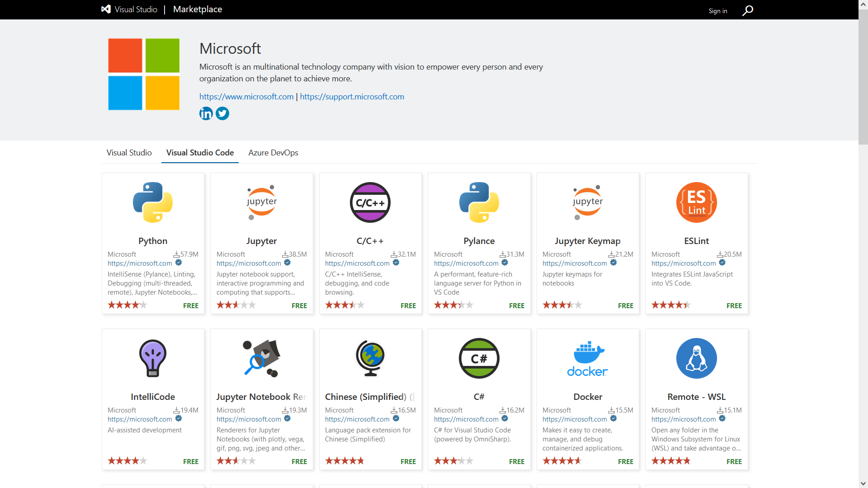Click the Python extension logo
Screen dimensions: 868x488
[153, 202]
